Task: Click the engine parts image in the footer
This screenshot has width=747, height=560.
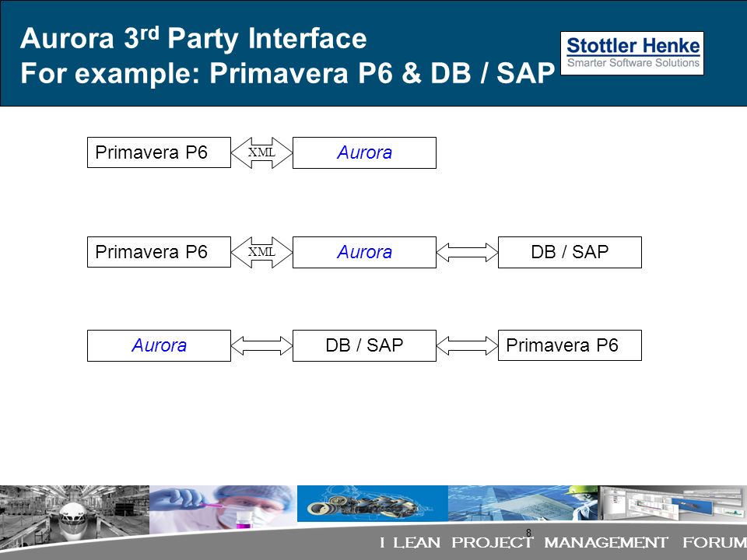Action: click(x=373, y=503)
